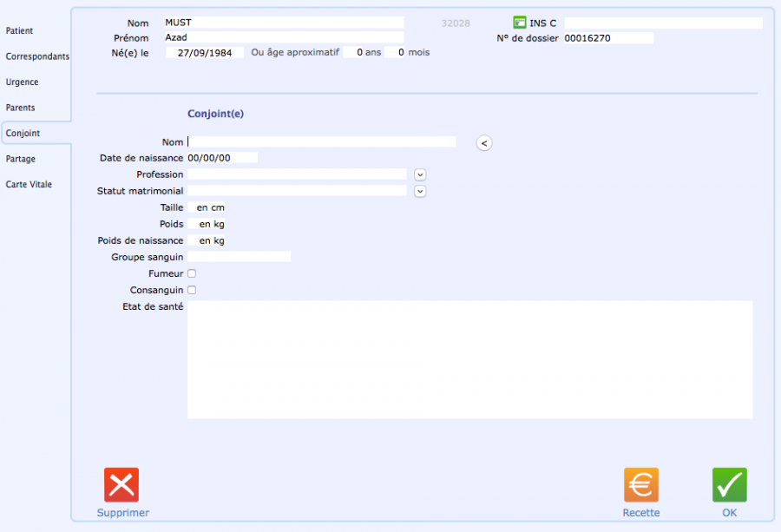Click the Poids en kg field

point(207,224)
